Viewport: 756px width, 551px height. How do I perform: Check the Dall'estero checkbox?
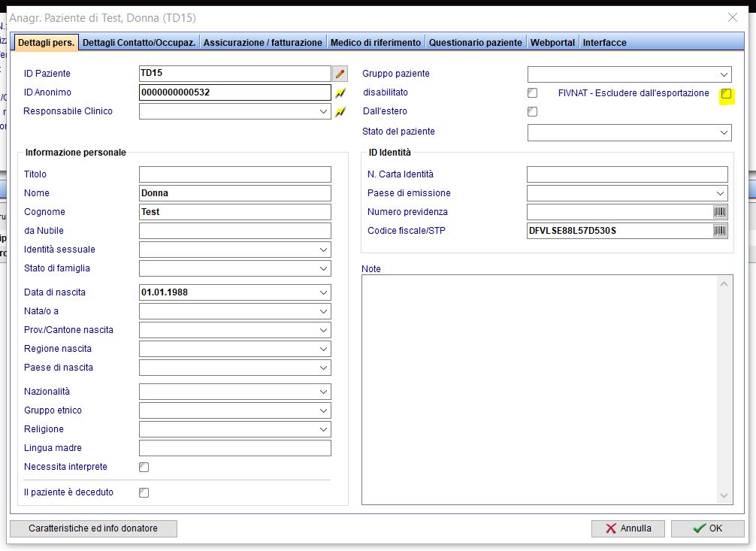pyautogui.click(x=532, y=111)
